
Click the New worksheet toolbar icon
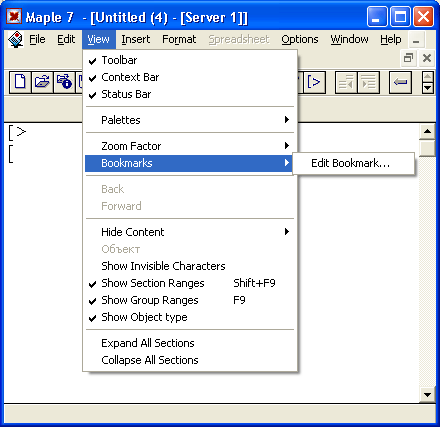click(x=20, y=82)
